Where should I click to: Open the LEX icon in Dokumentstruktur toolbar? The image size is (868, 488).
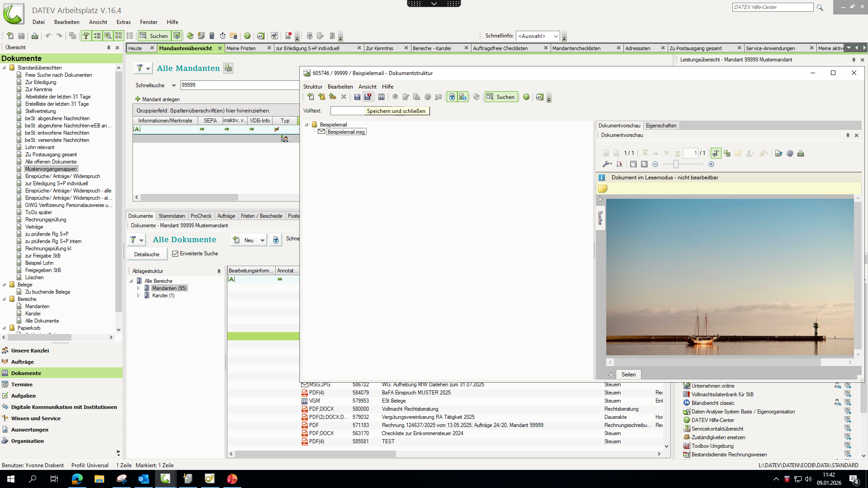(539, 97)
